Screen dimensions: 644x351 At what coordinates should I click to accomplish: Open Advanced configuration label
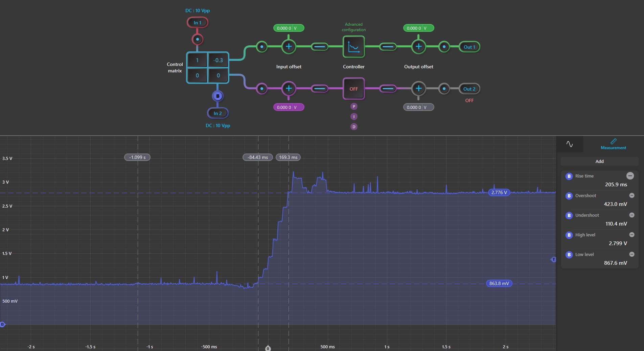pyautogui.click(x=354, y=27)
